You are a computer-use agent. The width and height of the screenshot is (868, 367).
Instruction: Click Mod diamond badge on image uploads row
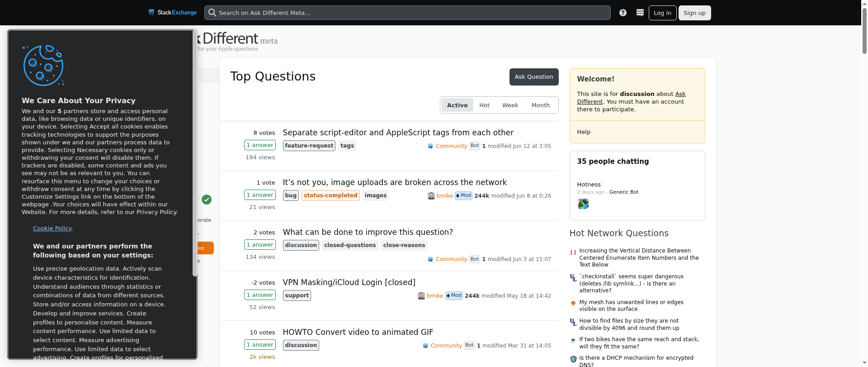point(463,195)
